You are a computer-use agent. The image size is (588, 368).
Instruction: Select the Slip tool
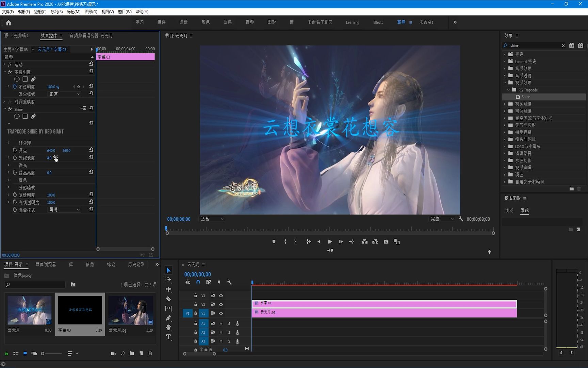pos(168,308)
